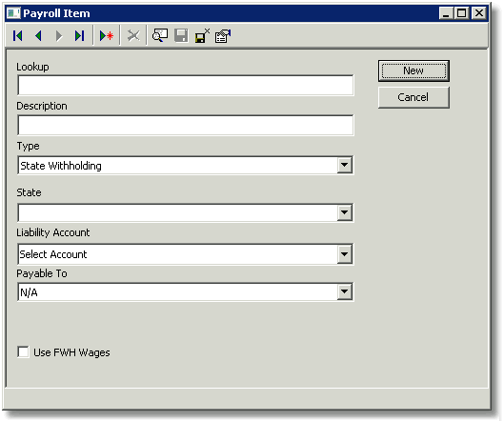Open the properties toolbar icon
504x421 pixels.
click(223, 35)
